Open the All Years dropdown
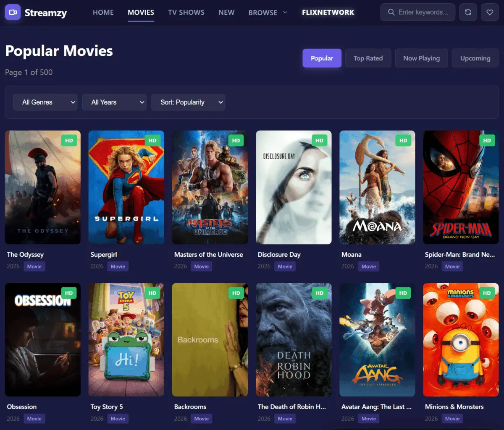 pos(114,102)
